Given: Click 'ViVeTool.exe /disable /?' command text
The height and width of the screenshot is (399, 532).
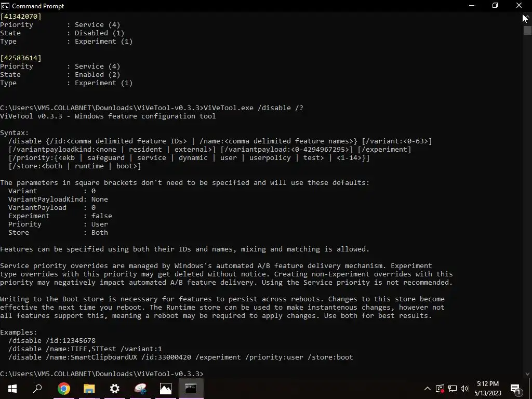Looking at the screenshot, I should (254, 108).
